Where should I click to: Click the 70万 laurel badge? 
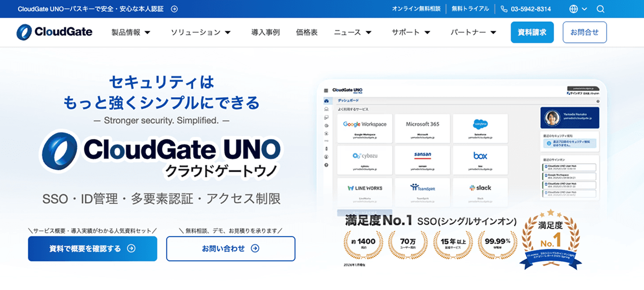point(408,245)
